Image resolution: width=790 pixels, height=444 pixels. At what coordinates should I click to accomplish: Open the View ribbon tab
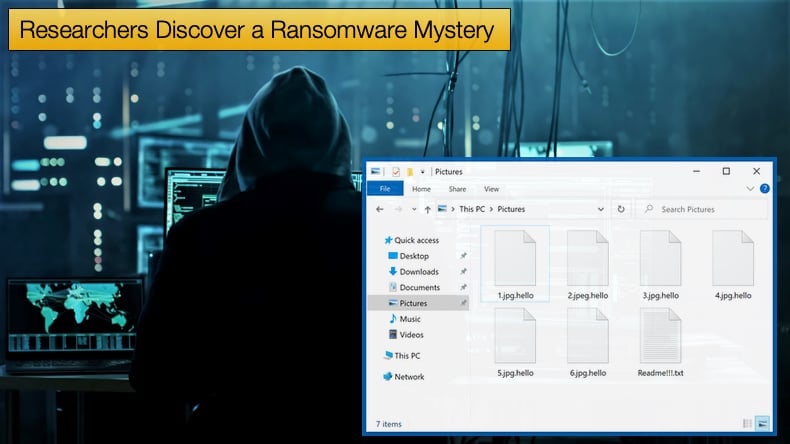491,189
